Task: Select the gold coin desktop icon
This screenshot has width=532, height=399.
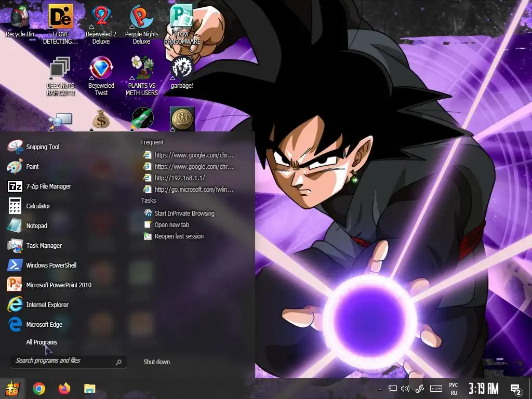Action: pyautogui.click(x=182, y=119)
